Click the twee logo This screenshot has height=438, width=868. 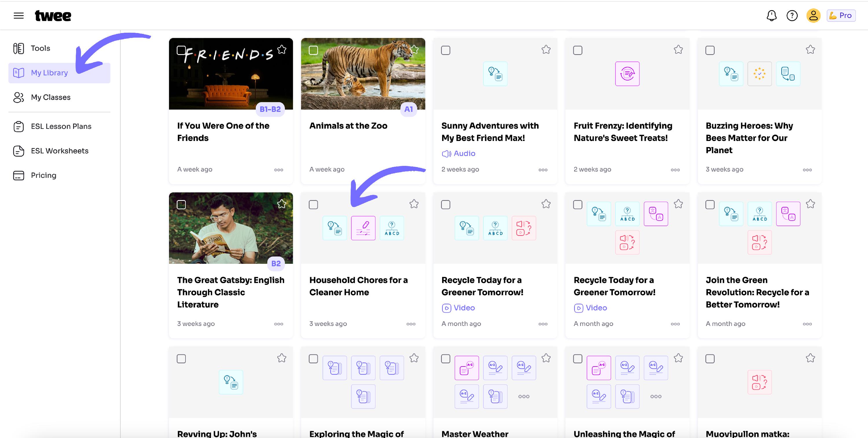pyautogui.click(x=53, y=16)
